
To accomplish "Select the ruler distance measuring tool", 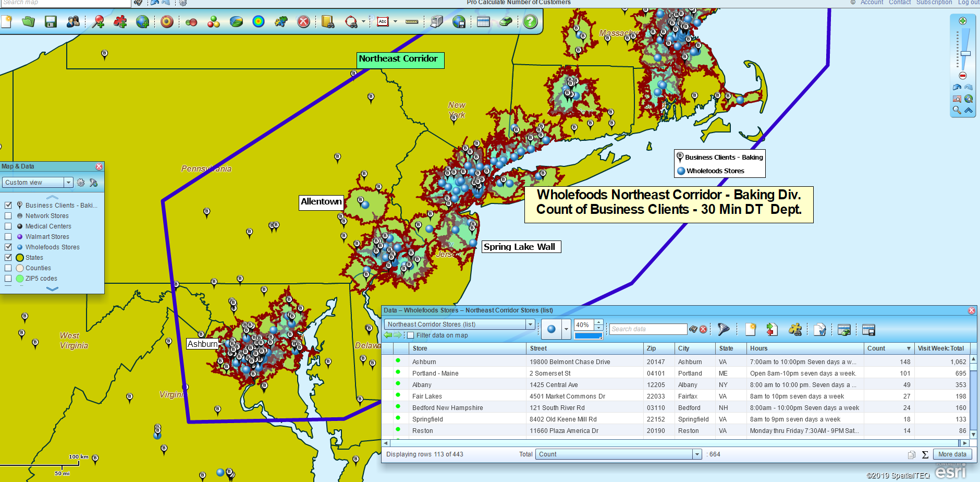I will pos(412,21).
